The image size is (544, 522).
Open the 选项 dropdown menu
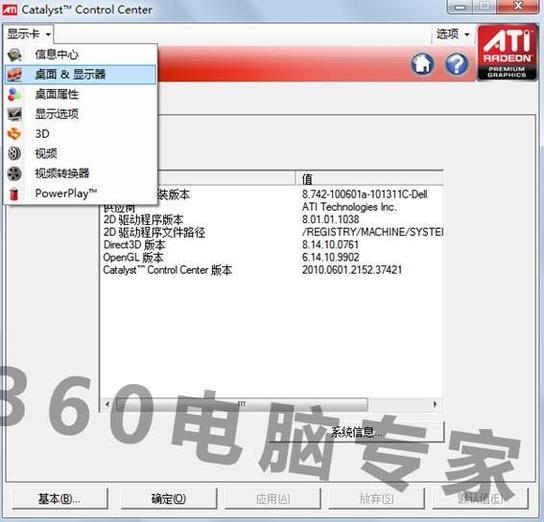453,34
